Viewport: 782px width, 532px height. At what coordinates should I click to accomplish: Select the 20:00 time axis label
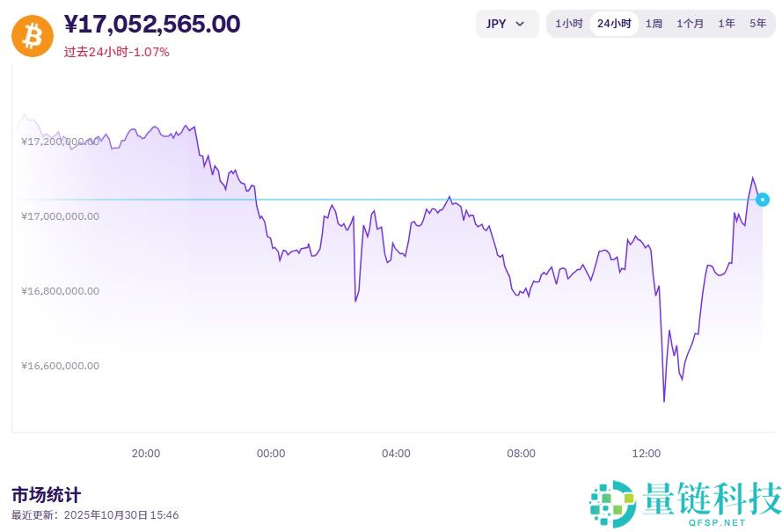click(146, 454)
